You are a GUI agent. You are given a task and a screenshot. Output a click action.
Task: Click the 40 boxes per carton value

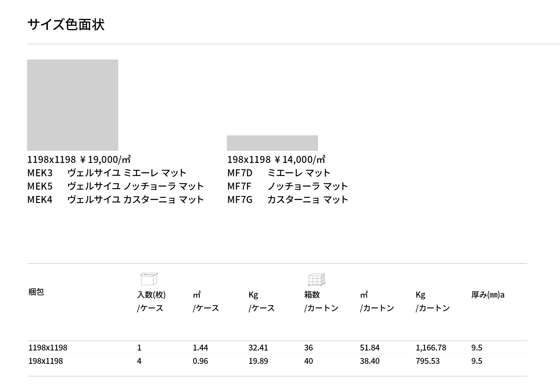(308, 361)
